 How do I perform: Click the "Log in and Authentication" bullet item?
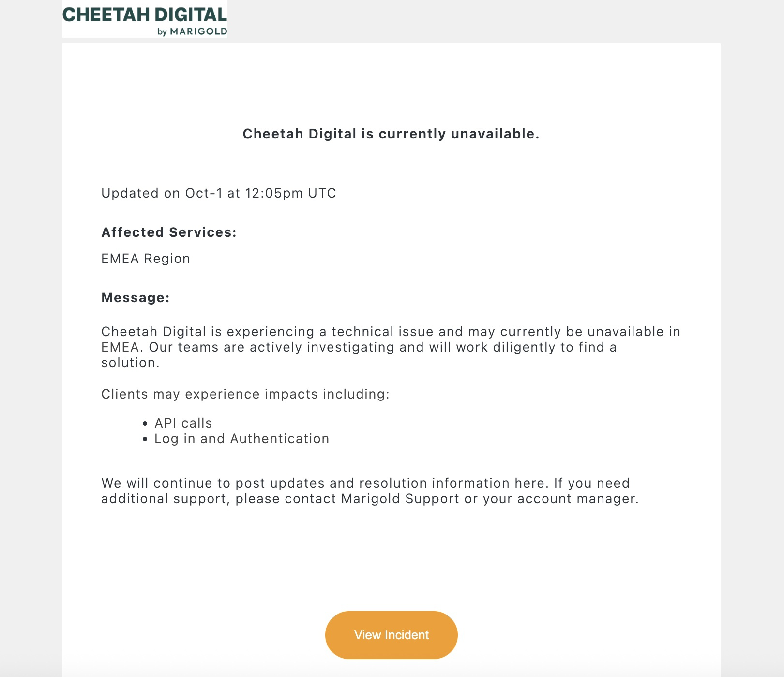pos(241,439)
